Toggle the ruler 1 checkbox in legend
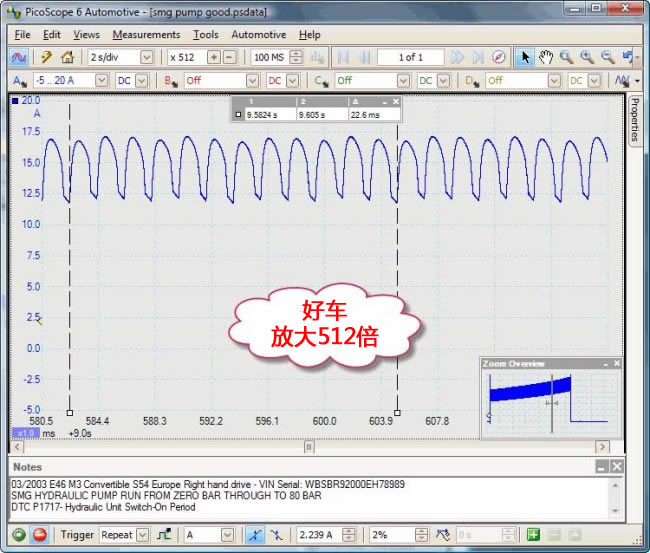 pyautogui.click(x=237, y=115)
